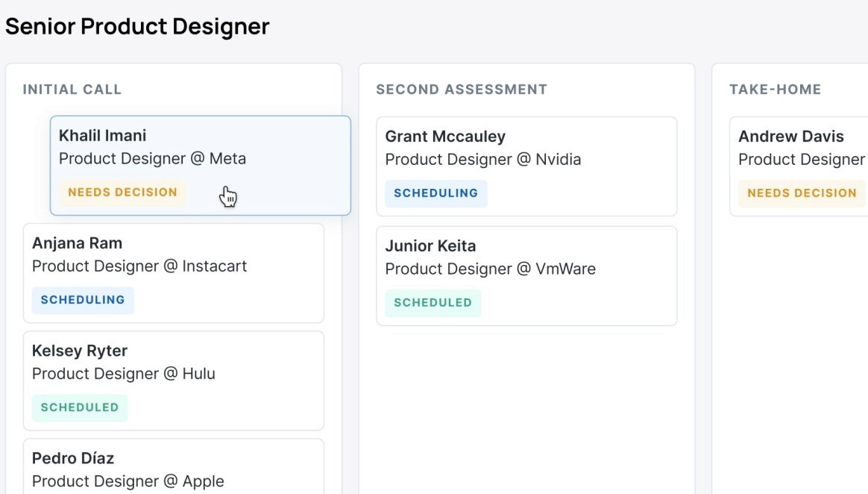Click Junior Keita's Scheduled status badge
The image size is (868, 494).
click(433, 303)
